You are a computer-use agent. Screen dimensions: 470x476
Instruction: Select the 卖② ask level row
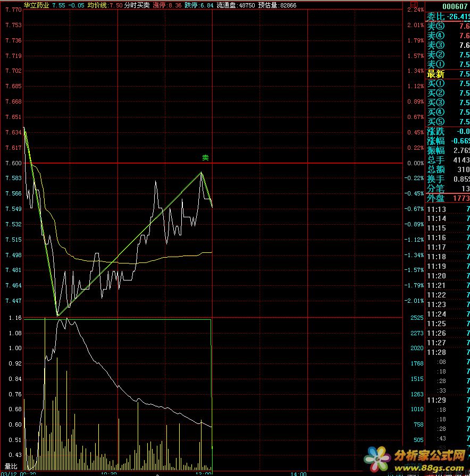[x=448, y=55]
